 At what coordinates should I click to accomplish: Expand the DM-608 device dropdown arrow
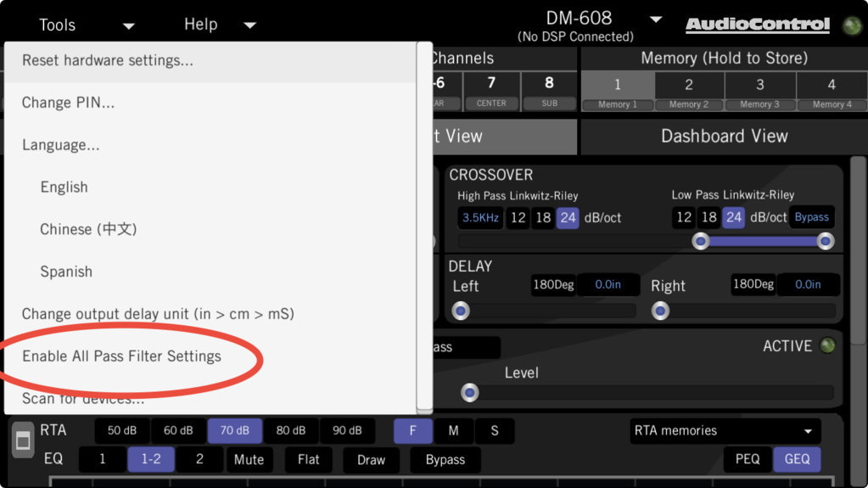click(656, 20)
